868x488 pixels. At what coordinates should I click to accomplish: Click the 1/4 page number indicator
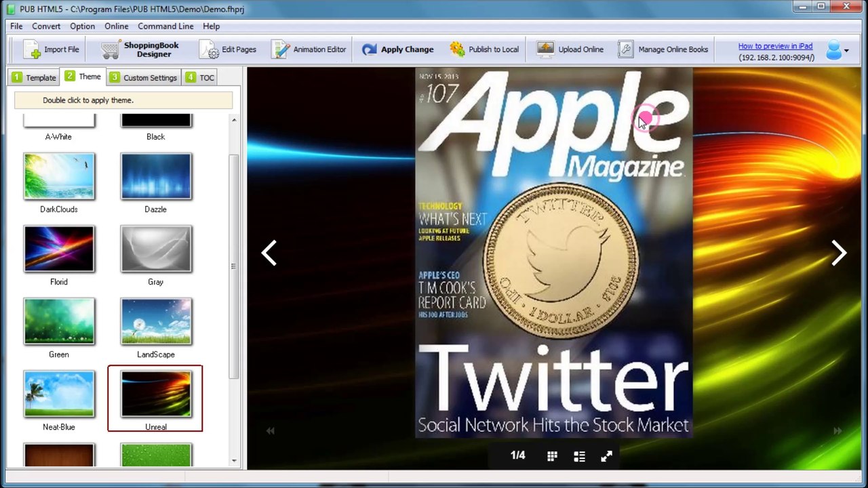(518, 455)
